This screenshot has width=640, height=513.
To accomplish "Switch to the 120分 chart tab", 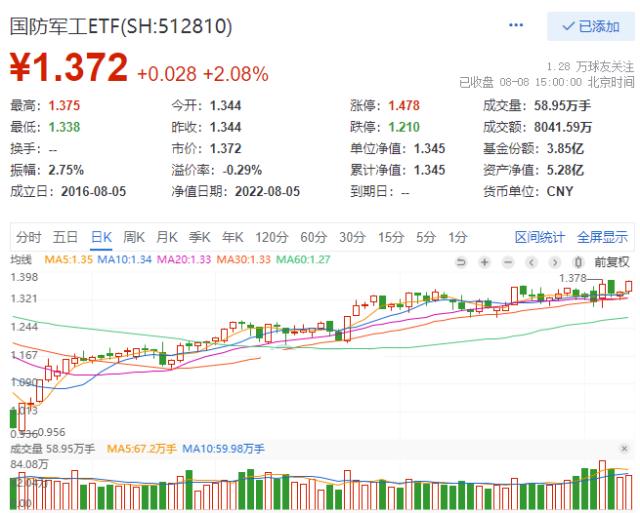I will pyautogui.click(x=272, y=237).
